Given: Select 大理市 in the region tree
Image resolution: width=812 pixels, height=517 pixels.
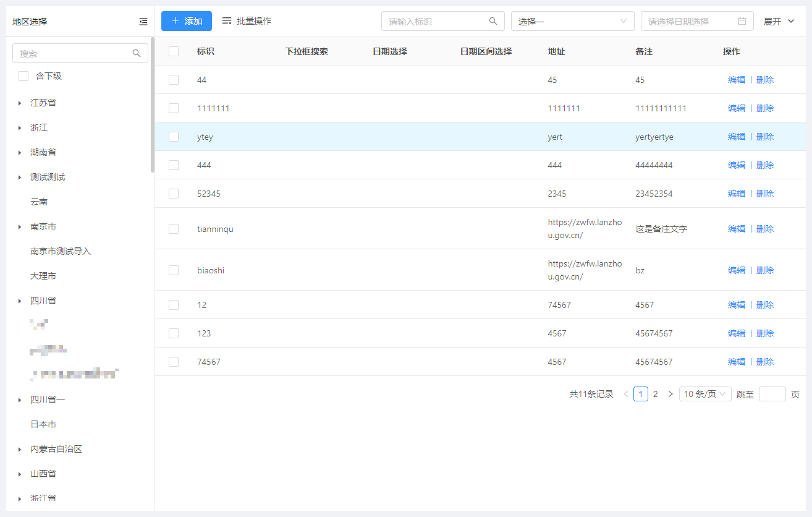Looking at the screenshot, I should (43, 276).
